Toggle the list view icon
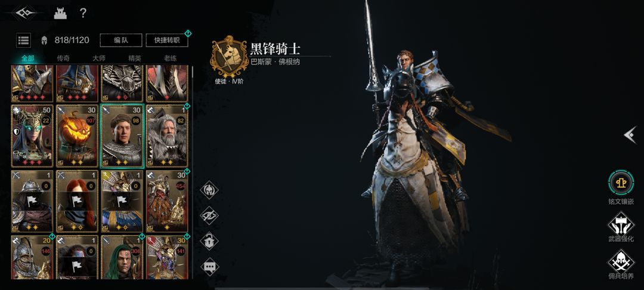The image size is (644, 290). [x=23, y=40]
